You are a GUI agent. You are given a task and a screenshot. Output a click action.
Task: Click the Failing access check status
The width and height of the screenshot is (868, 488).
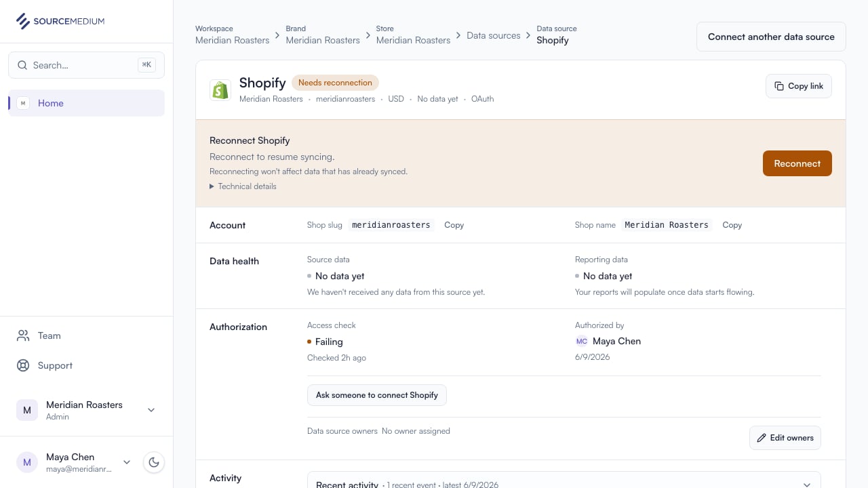(325, 342)
